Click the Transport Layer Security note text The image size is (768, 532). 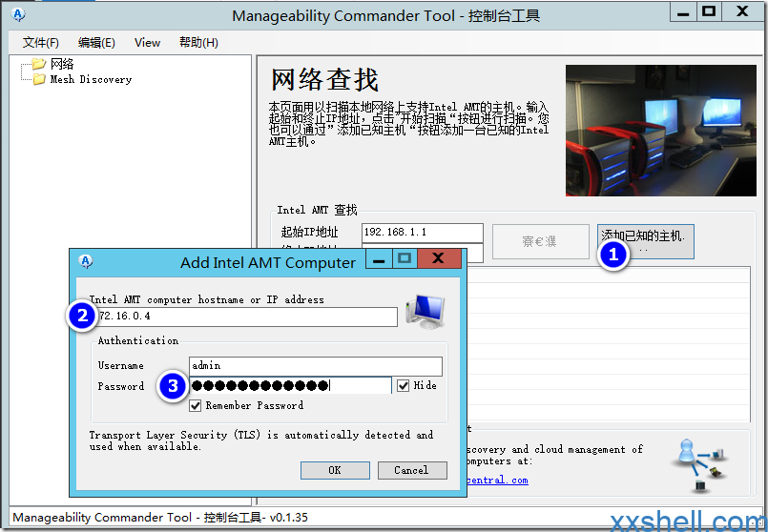(261, 440)
